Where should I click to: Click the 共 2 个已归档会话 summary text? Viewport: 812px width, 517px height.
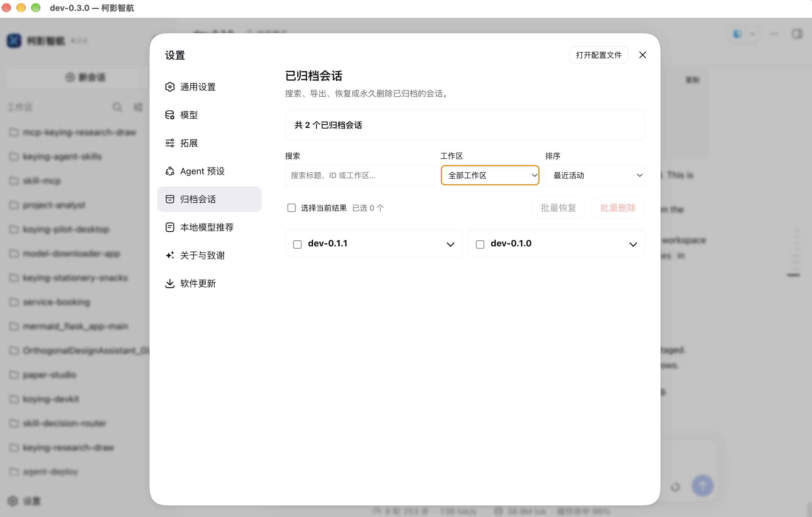[x=328, y=125]
